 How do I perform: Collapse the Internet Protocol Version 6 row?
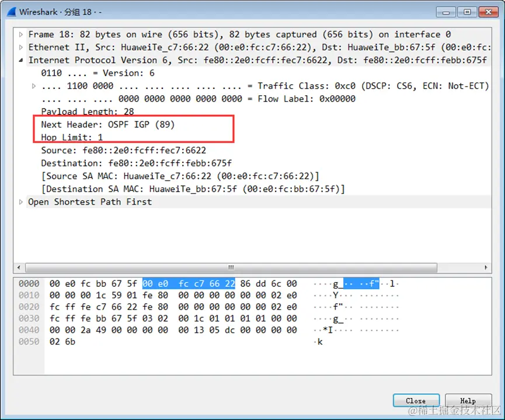pyautogui.click(x=21, y=60)
